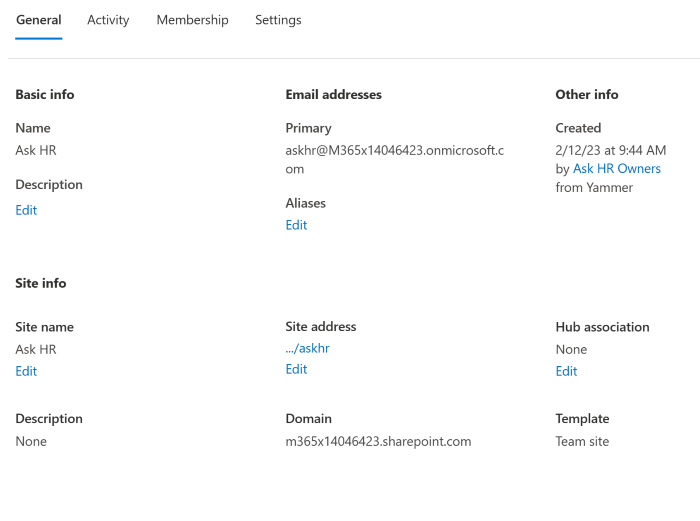
Task: Select the Ask HR name under Basic info
Action: point(36,150)
